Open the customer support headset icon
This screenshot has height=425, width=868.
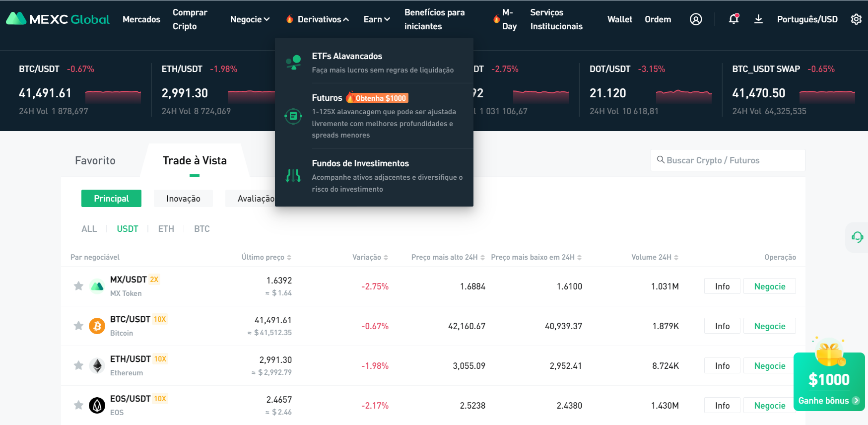click(x=857, y=237)
